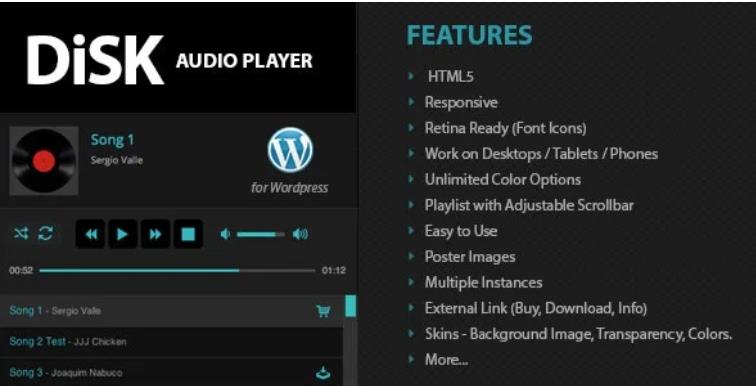Select Song 3 - Joaquim Nabuco row
The height and width of the screenshot is (386, 756).
click(172, 372)
